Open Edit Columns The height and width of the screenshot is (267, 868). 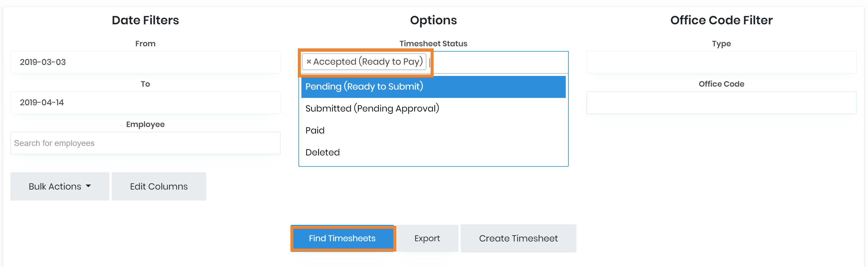point(159,186)
